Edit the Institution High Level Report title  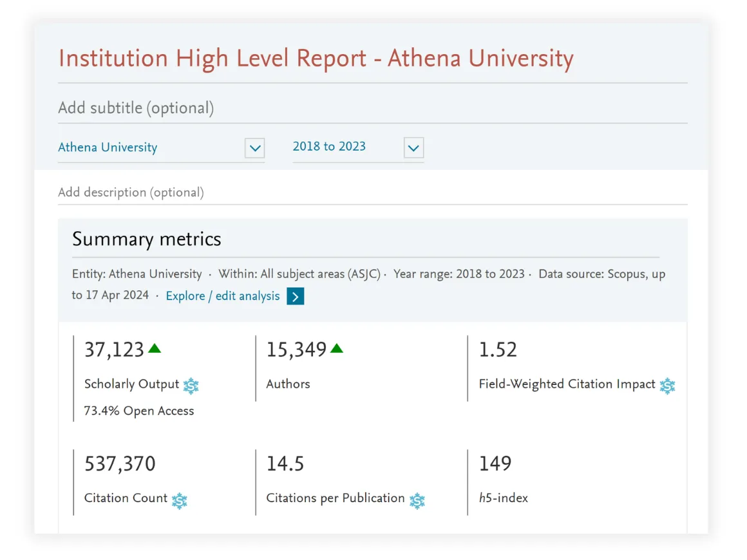click(x=316, y=59)
